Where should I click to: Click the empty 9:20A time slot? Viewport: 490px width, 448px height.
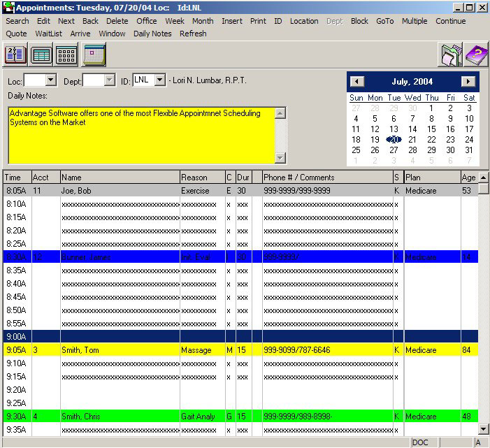tap(240, 389)
